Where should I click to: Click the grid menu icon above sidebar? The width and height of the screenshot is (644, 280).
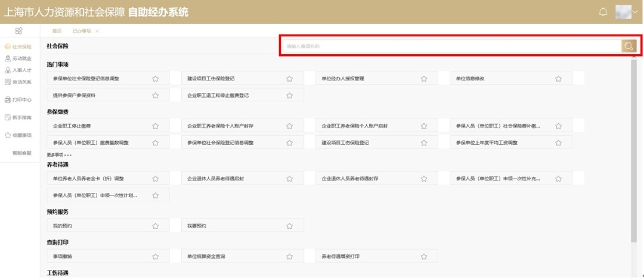pyautogui.click(x=19, y=30)
